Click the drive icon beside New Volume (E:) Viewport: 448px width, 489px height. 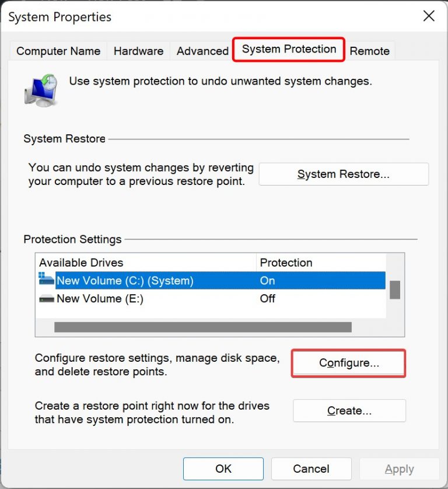(46, 299)
